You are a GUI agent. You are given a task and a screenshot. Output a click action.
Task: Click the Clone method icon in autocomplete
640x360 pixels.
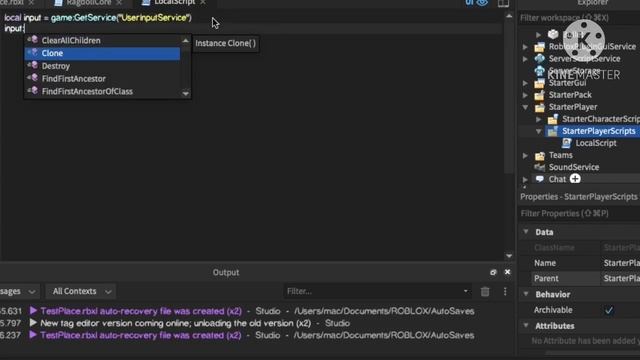click(33, 53)
